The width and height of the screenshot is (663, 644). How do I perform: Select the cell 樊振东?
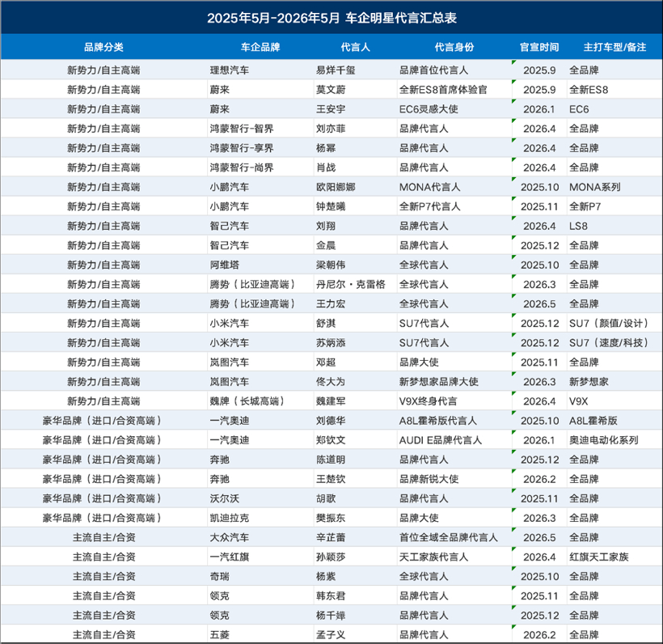[x=331, y=518]
